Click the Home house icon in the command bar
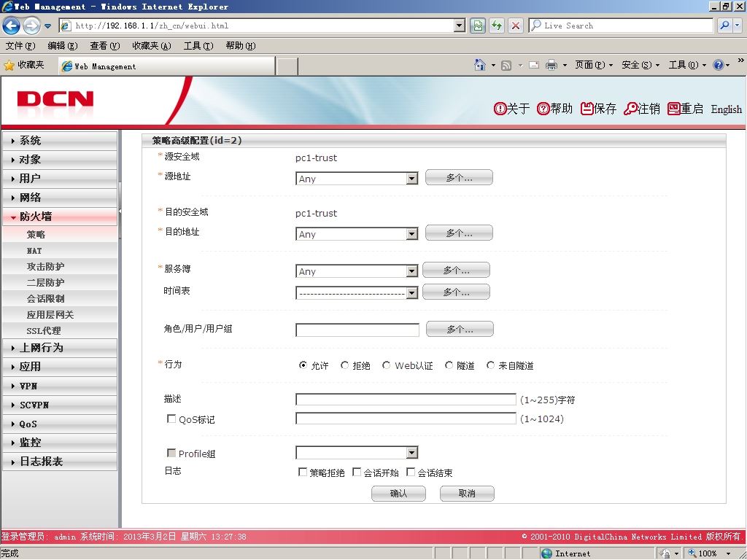Viewport: 747px width, 560px height. point(480,65)
